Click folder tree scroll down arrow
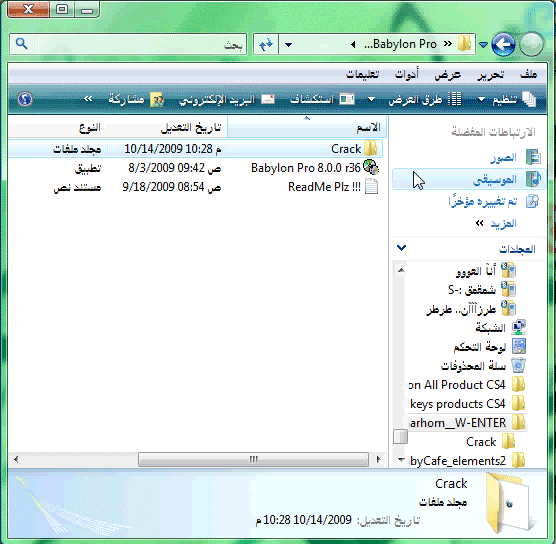The image size is (556, 544). (x=401, y=460)
